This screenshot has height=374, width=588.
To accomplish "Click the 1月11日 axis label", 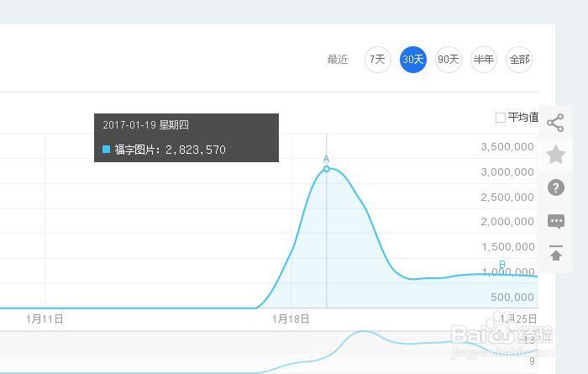I will [45, 319].
